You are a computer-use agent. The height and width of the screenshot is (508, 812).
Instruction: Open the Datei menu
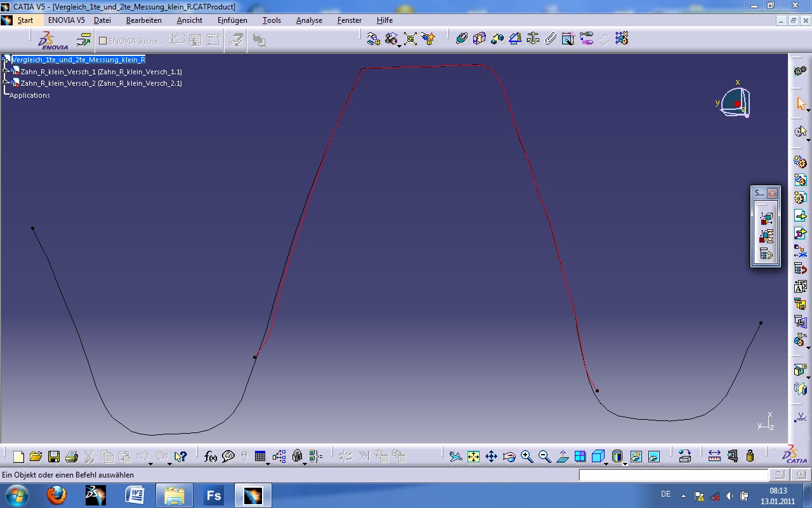pyautogui.click(x=102, y=20)
